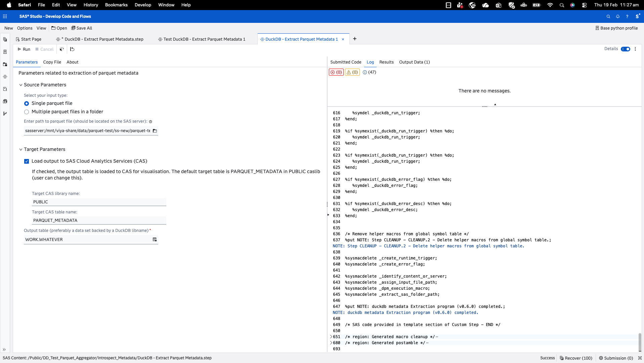The height and width of the screenshot is (363, 644).
Task: Open the Git branch sidebar icon
Action: 5,114
